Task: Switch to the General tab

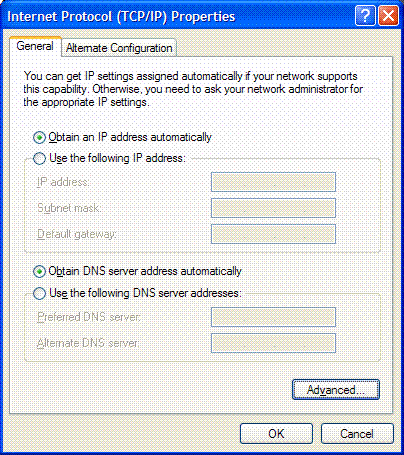Action: click(x=35, y=46)
